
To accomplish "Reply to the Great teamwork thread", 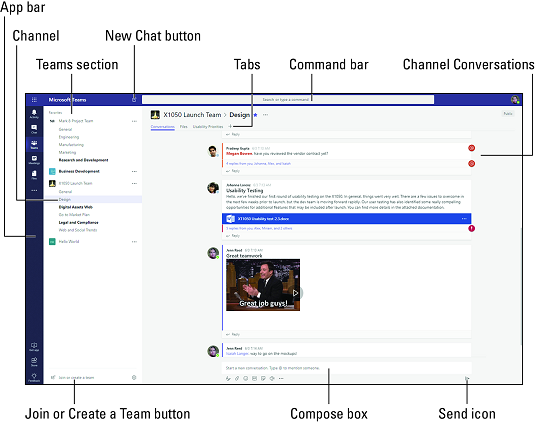I will tap(233, 334).
